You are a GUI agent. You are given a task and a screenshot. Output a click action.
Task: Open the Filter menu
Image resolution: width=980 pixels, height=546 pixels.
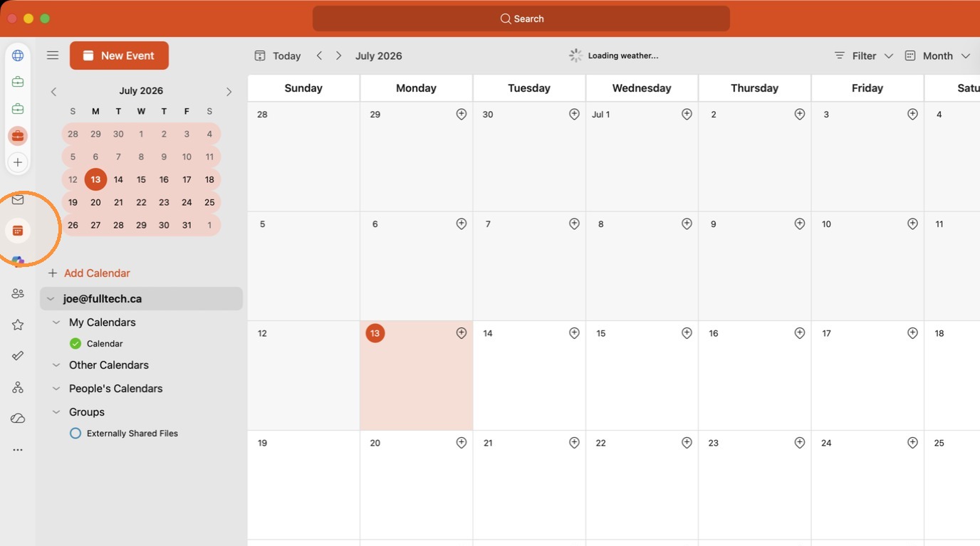coord(855,56)
